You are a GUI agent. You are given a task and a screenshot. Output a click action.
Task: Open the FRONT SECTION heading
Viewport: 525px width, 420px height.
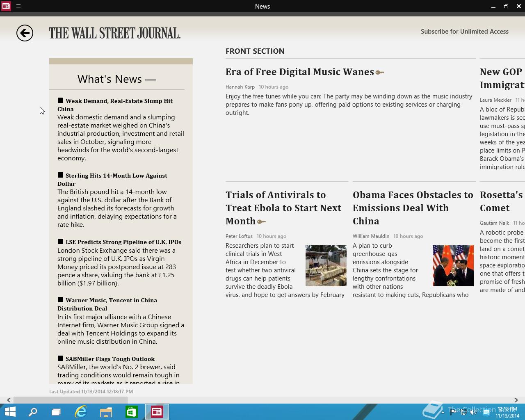tap(255, 51)
